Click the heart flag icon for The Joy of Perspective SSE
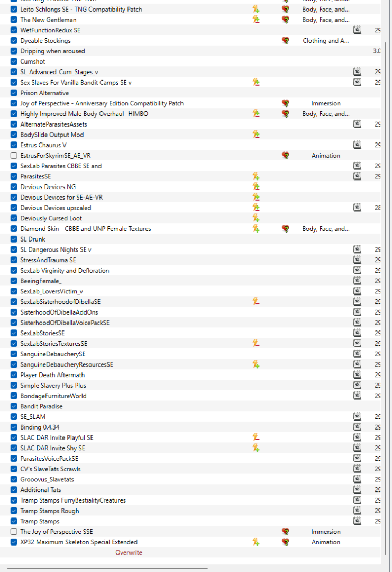The image size is (392, 572). pos(286,532)
